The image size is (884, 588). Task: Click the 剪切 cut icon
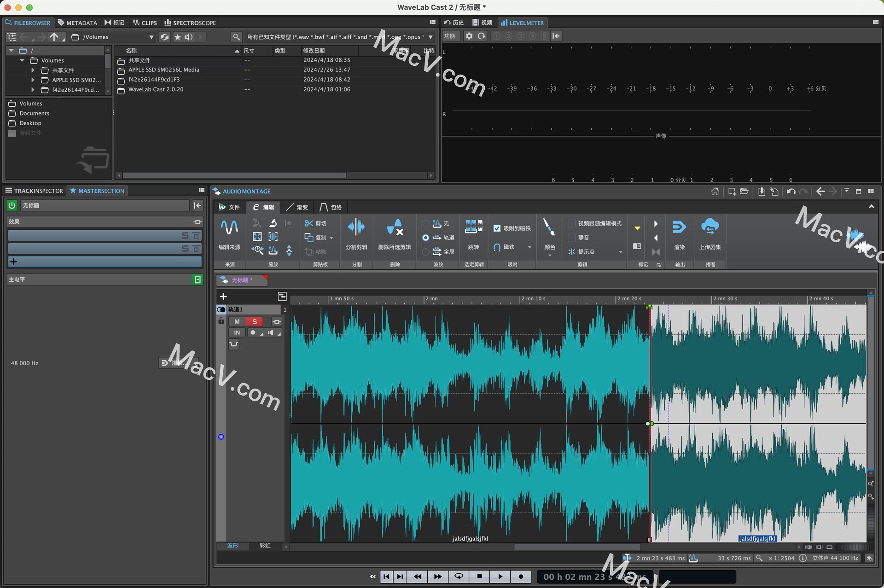[314, 223]
